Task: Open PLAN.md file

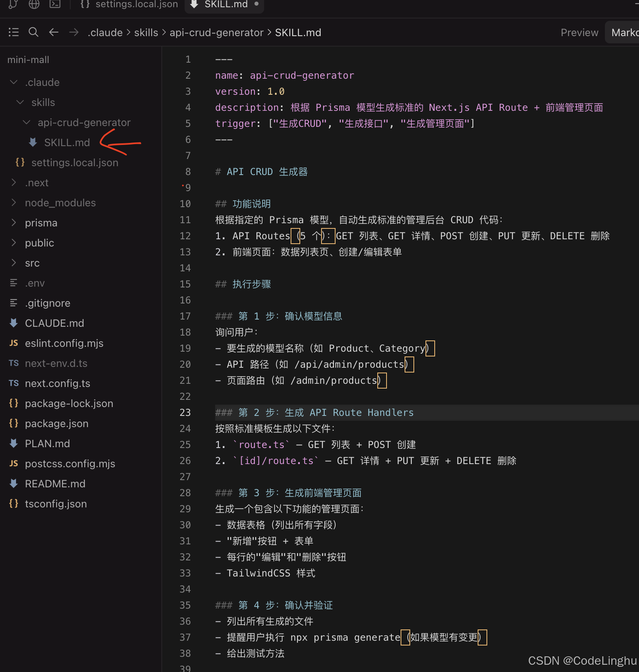Action: click(47, 443)
